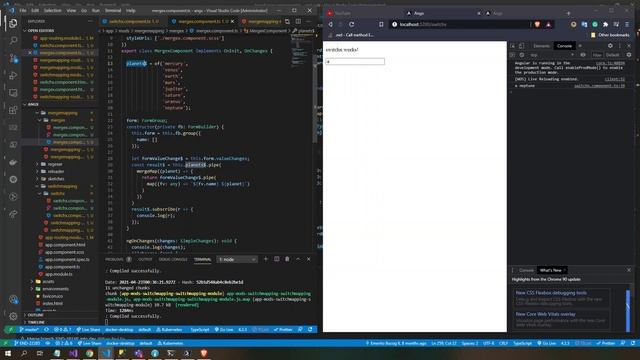640x360 pixels.
Task: Open the Extensions view in activity bar
Action: tap(13, 110)
